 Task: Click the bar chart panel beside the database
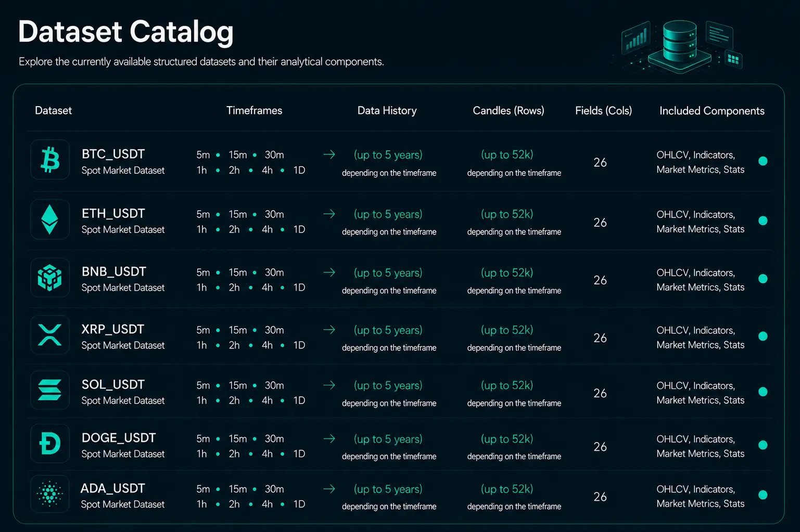636,37
